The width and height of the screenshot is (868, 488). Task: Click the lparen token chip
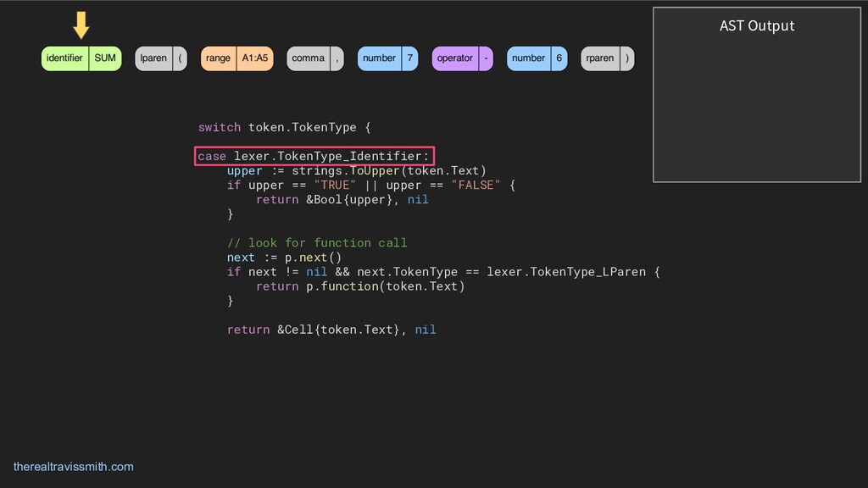pos(161,58)
